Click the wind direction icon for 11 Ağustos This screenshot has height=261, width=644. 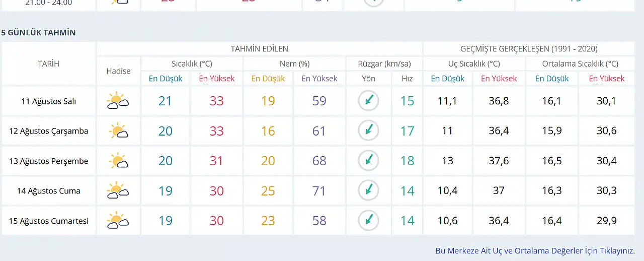pyautogui.click(x=368, y=101)
